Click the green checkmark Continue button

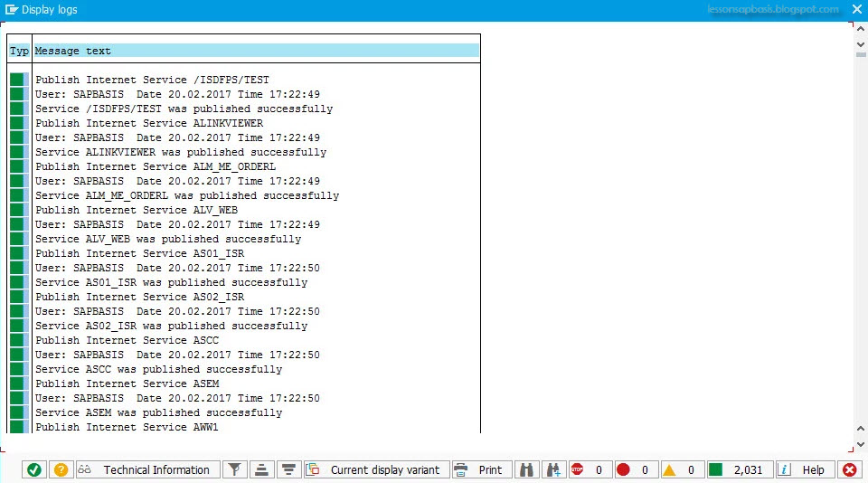point(33,469)
